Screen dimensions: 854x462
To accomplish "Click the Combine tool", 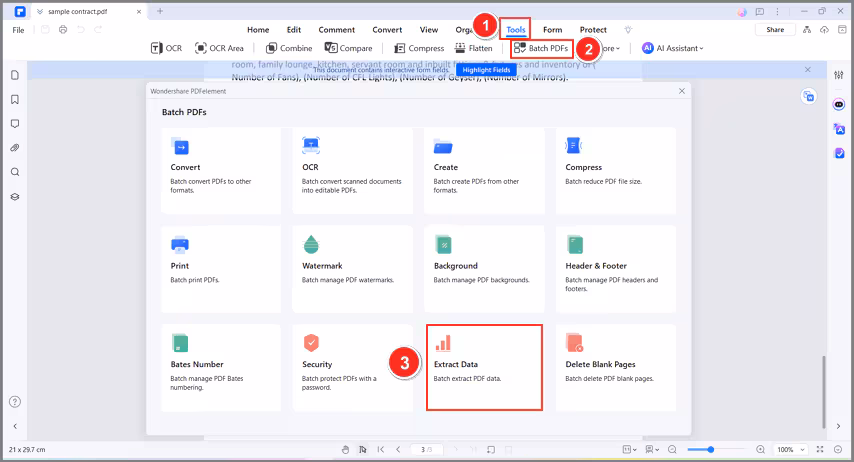I will point(289,48).
